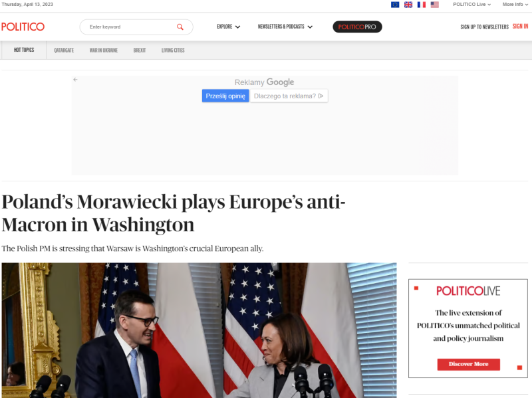This screenshot has height=398, width=532.
Task: Click the ad back arrow icon
Action: 75,79
